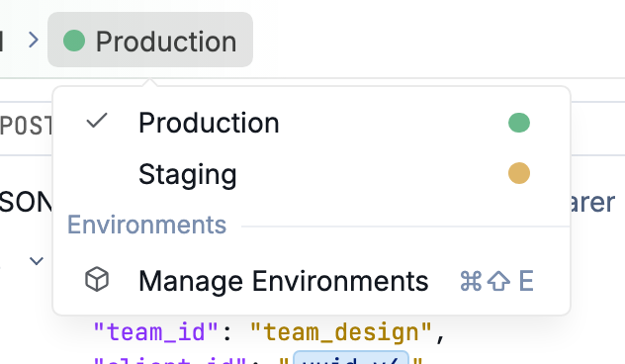Click the Environments section heading
The width and height of the screenshot is (625, 364).
(x=146, y=225)
